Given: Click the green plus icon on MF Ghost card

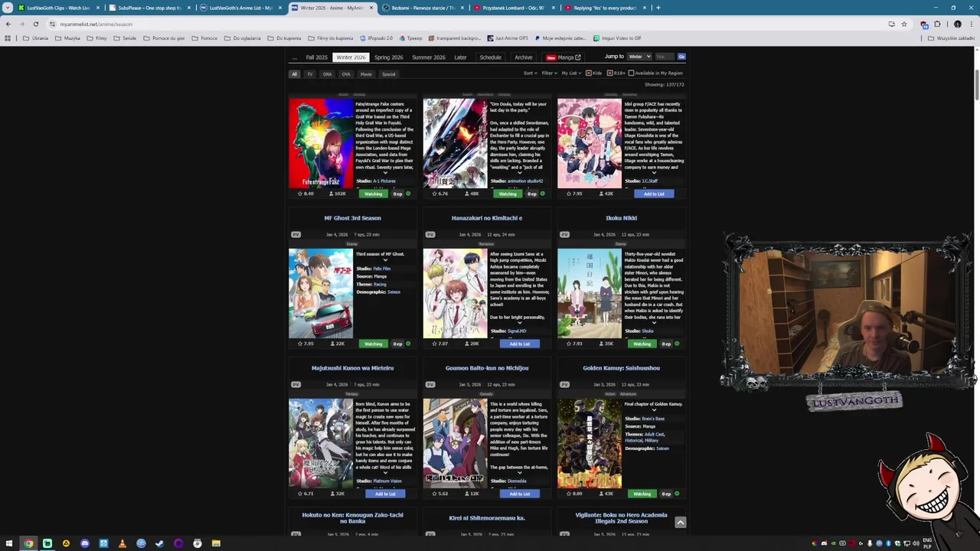Looking at the screenshot, I should 408,344.
